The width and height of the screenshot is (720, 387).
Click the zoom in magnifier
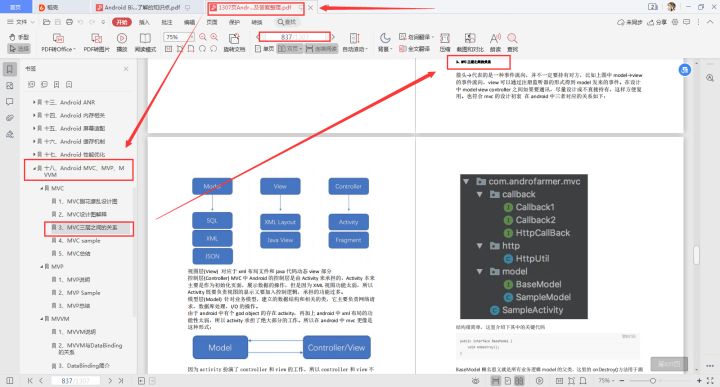click(x=214, y=37)
